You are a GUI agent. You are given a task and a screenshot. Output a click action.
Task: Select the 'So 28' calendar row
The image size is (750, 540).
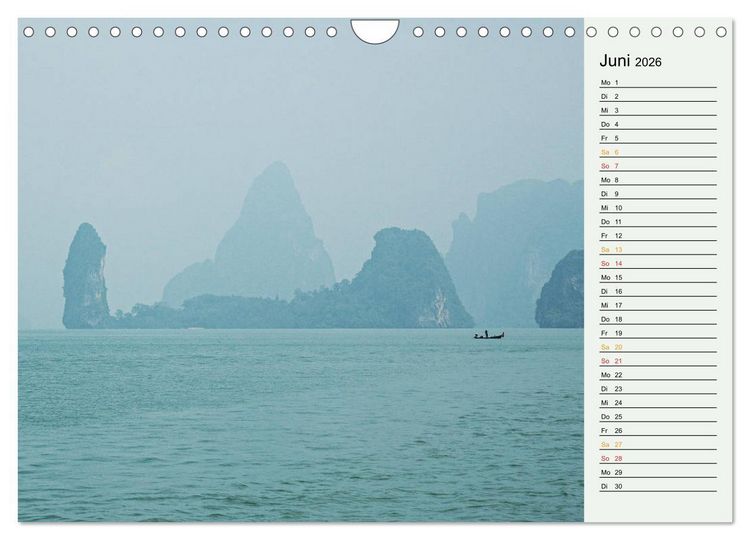coord(658,459)
